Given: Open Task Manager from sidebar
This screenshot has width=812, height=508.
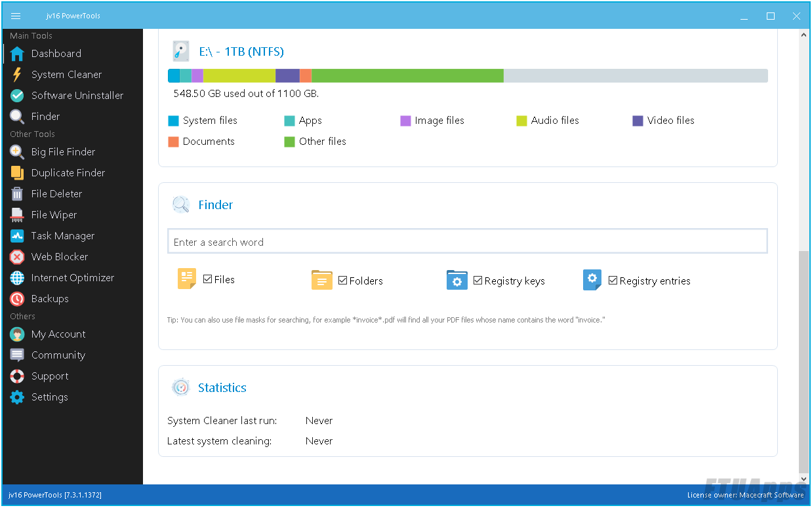Looking at the screenshot, I should click(x=63, y=236).
